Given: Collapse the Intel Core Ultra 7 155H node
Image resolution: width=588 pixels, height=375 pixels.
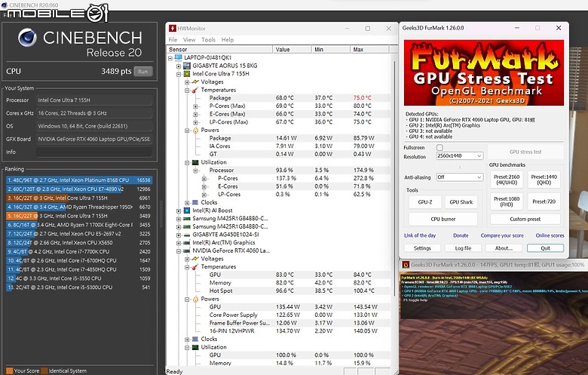Looking at the screenshot, I should point(179,74).
